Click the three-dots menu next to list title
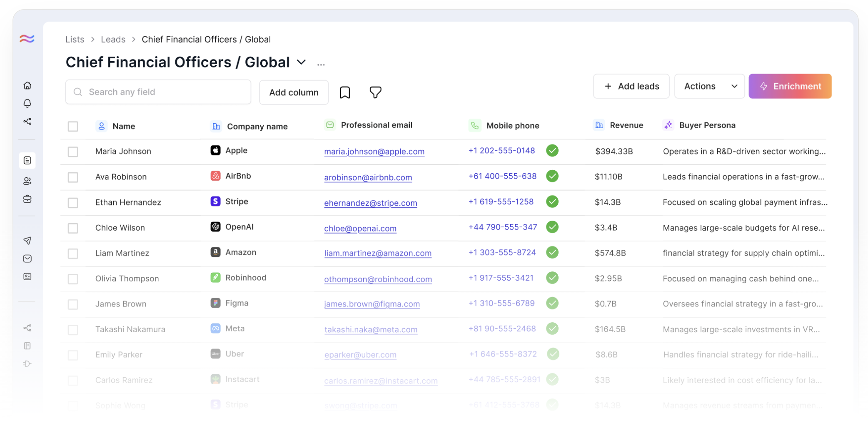This screenshot has height=423, width=868. point(321,65)
